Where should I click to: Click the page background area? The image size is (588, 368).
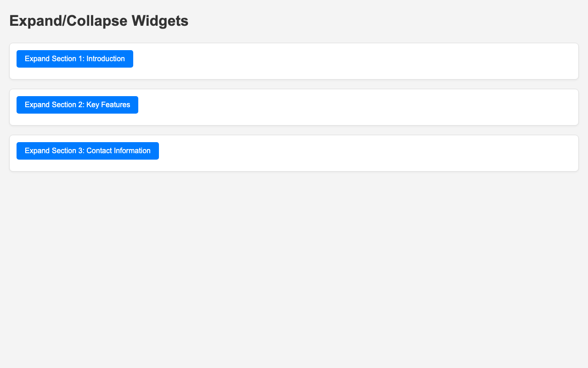coord(294,276)
